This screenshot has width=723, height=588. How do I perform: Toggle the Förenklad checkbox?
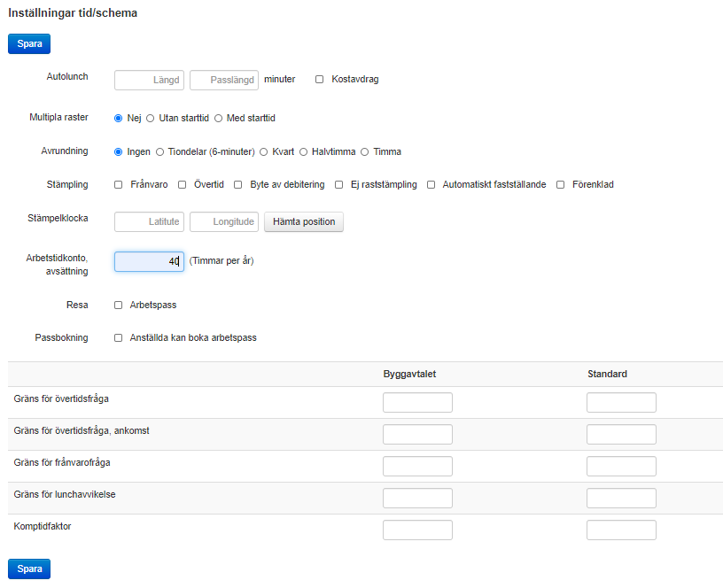[560, 185]
